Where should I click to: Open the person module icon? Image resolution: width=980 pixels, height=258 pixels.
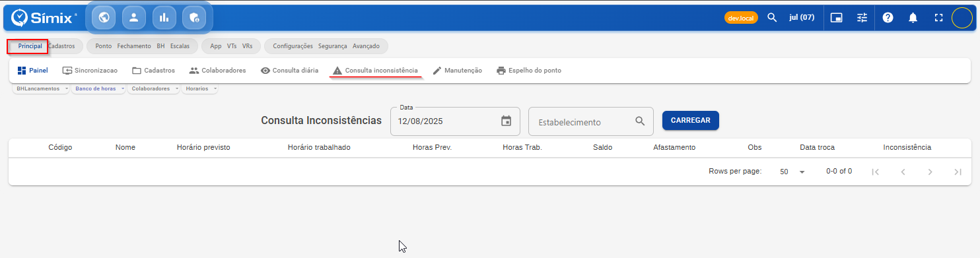pyautogui.click(x=134, y=18)
